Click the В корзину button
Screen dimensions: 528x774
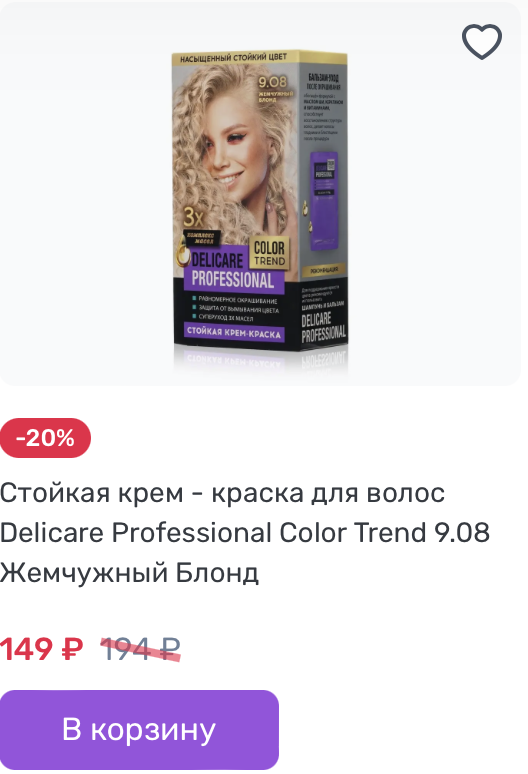tap(139, 729)
